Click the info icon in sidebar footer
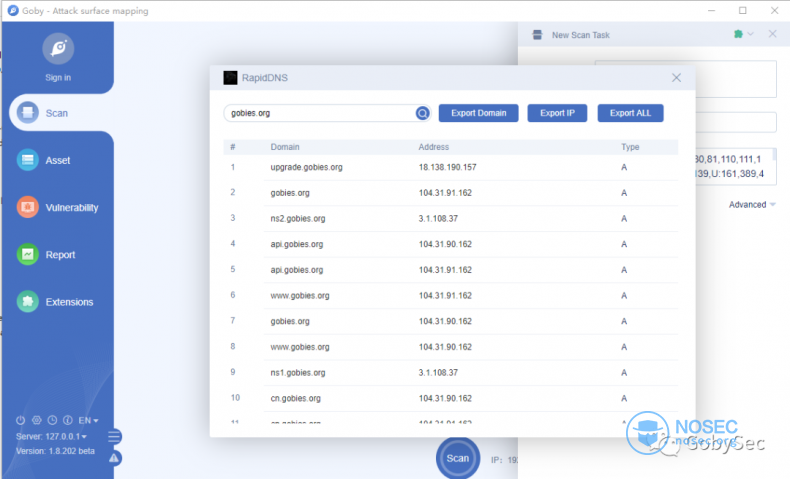Screen dimensions: 790x479 tap(68, 420)
